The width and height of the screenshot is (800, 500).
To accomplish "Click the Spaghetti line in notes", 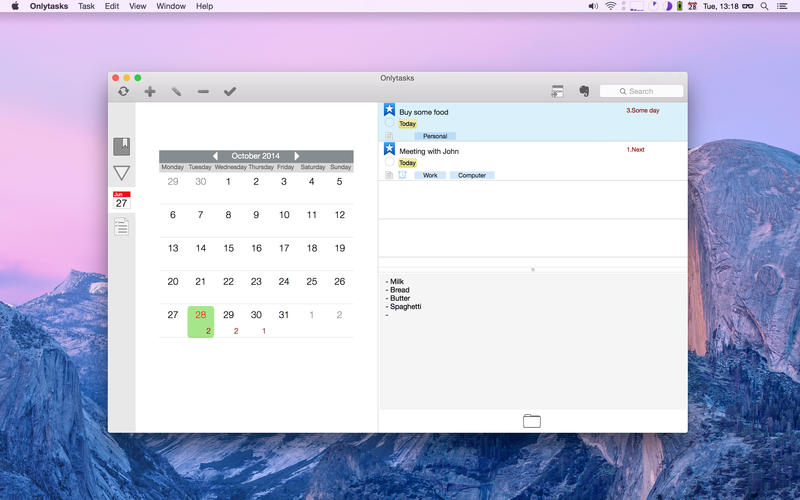I will pyautogui.click(x=404, y=307).
